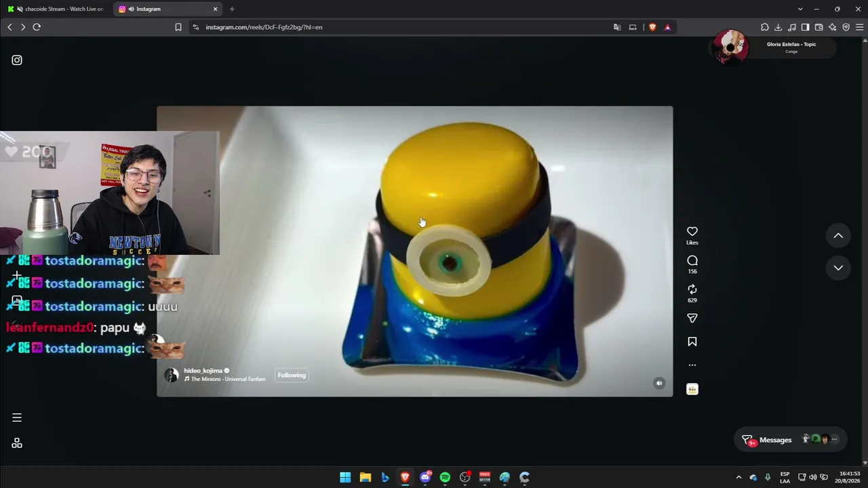
Task: Open Spotify from the taskbar
Action: pos(445,477)
